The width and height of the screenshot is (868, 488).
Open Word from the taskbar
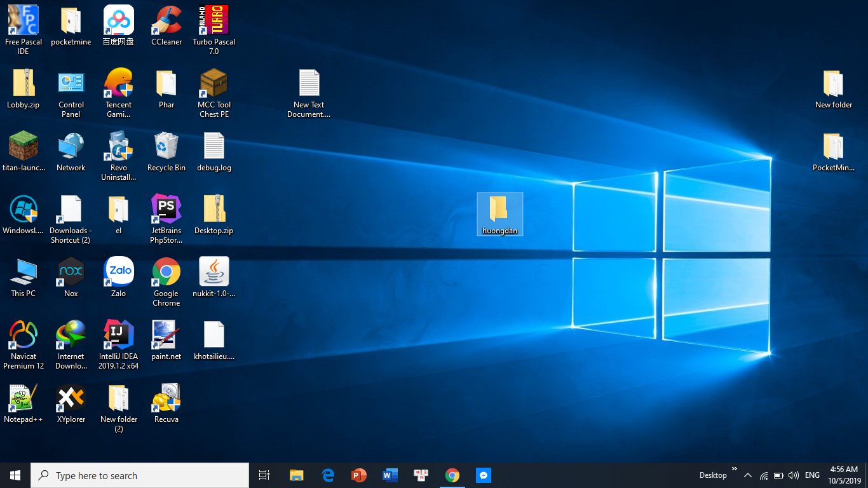tap(390, 475)
